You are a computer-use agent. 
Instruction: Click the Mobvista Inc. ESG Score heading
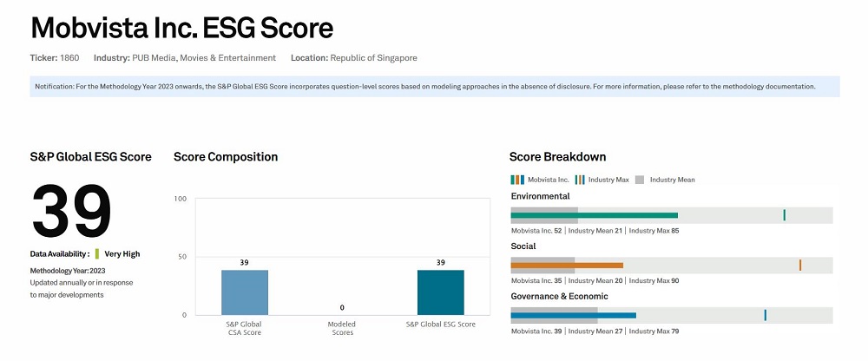click(x=181, y=28)
